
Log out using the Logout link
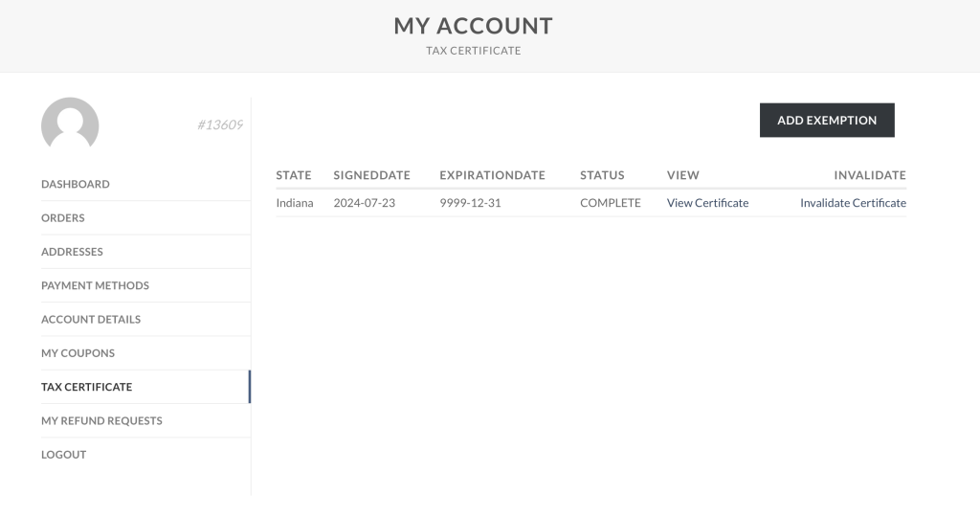pyautogui.click(x=63, y=455)
